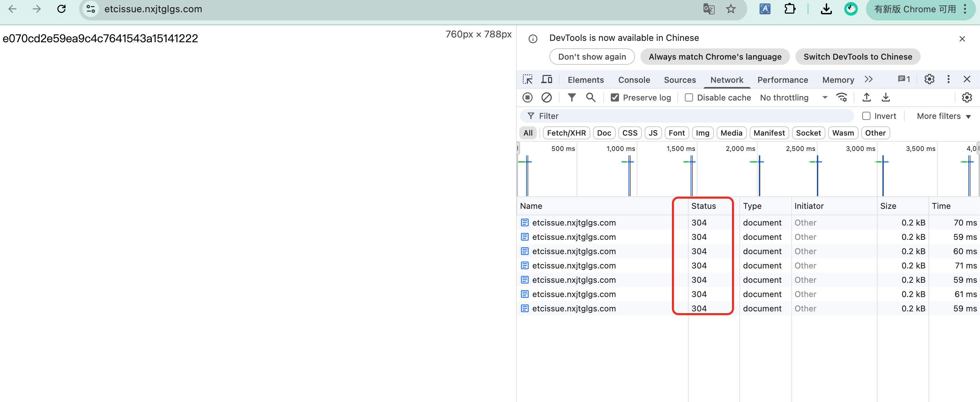Export network log as HAR file

886,97
